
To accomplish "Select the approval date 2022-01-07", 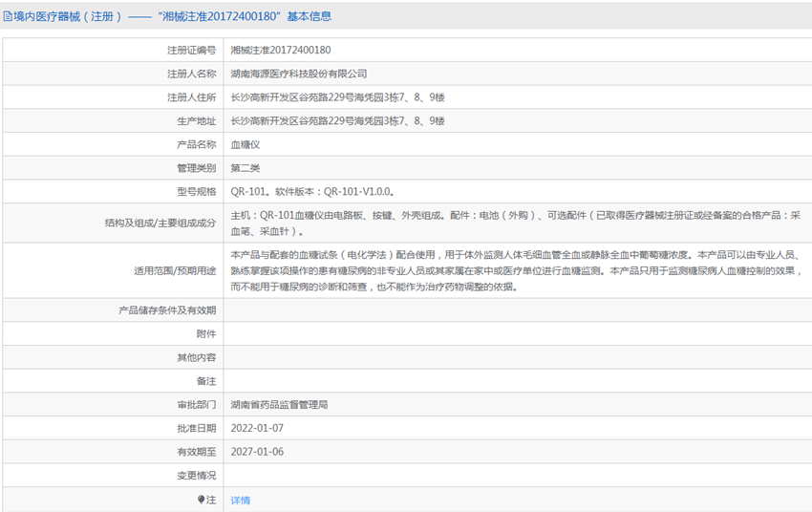I will [257, 428].
